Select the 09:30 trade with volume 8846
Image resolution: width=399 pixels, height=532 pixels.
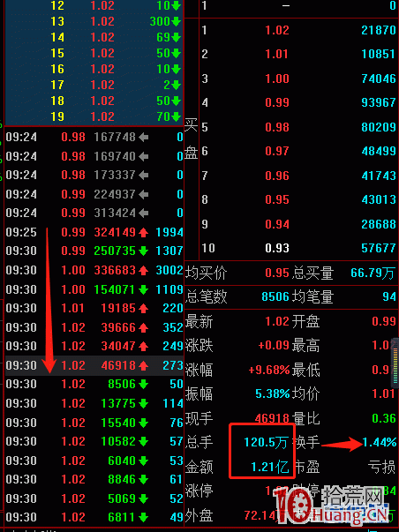pyautogui.click(x=94, y=480)
